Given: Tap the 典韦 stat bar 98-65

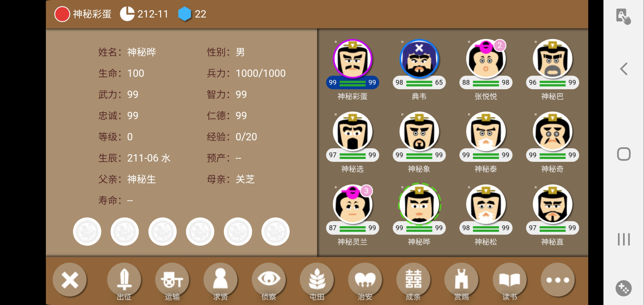Looking at the screenshot, I should [x=419, y=83].
